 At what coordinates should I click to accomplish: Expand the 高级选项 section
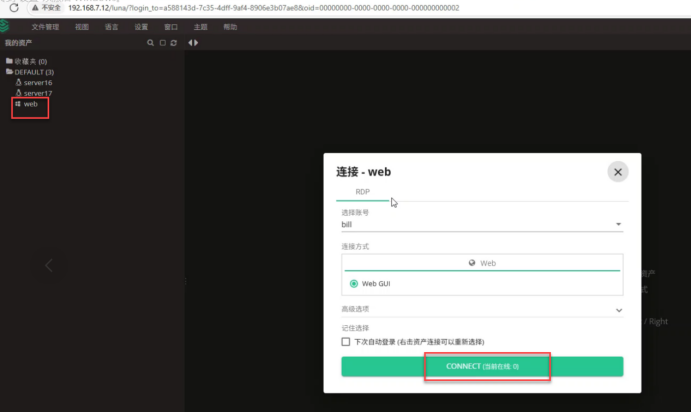[482, 310]
